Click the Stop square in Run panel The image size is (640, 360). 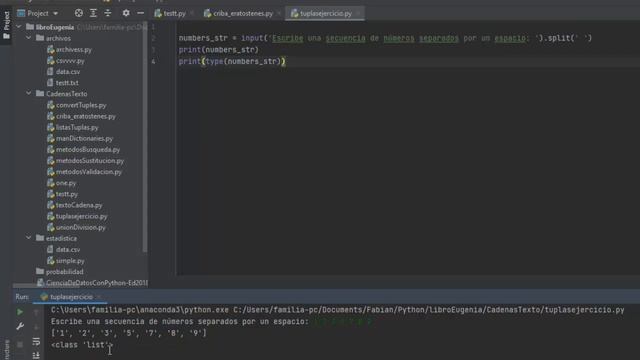[x=20, y=344]
